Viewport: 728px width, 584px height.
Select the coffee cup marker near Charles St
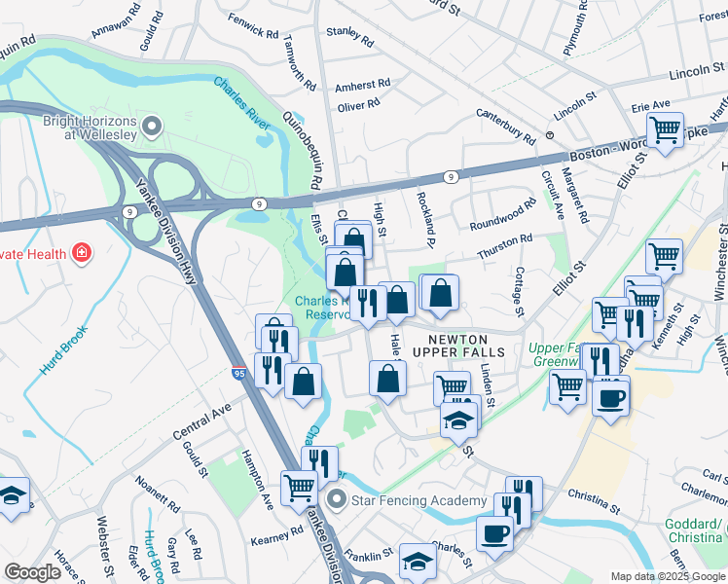[x=495, y=535]
